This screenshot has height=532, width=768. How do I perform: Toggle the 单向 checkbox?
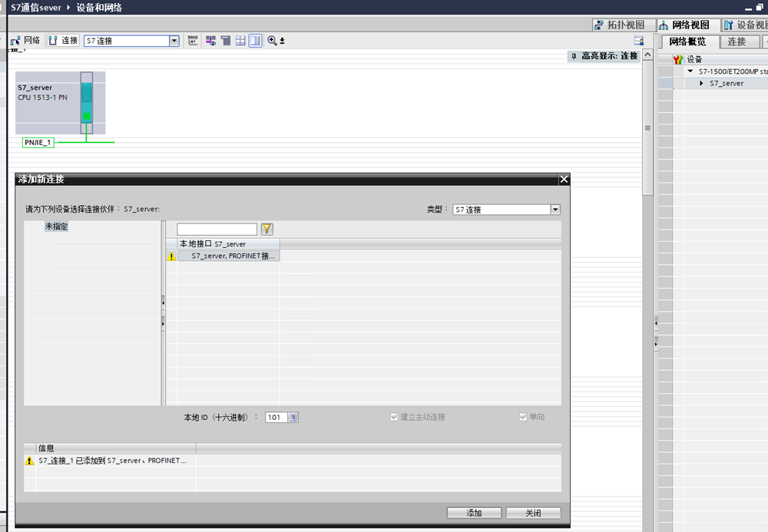[x=523, y=417]
